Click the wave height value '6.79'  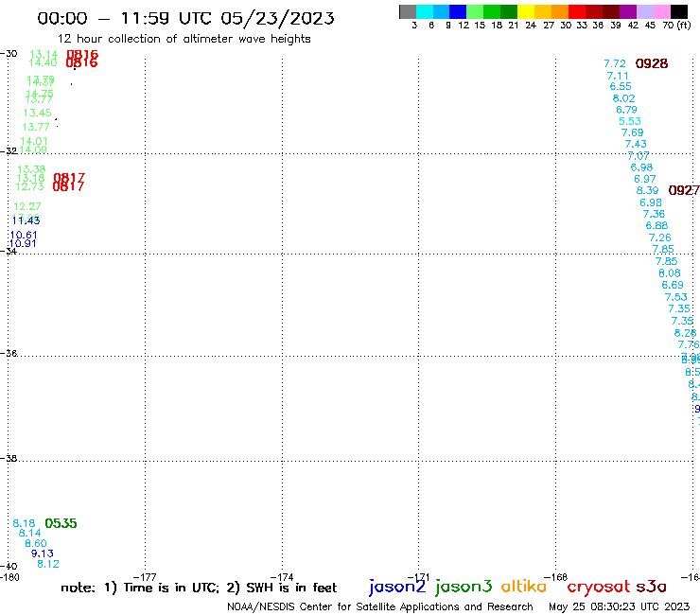click(627, 110)
